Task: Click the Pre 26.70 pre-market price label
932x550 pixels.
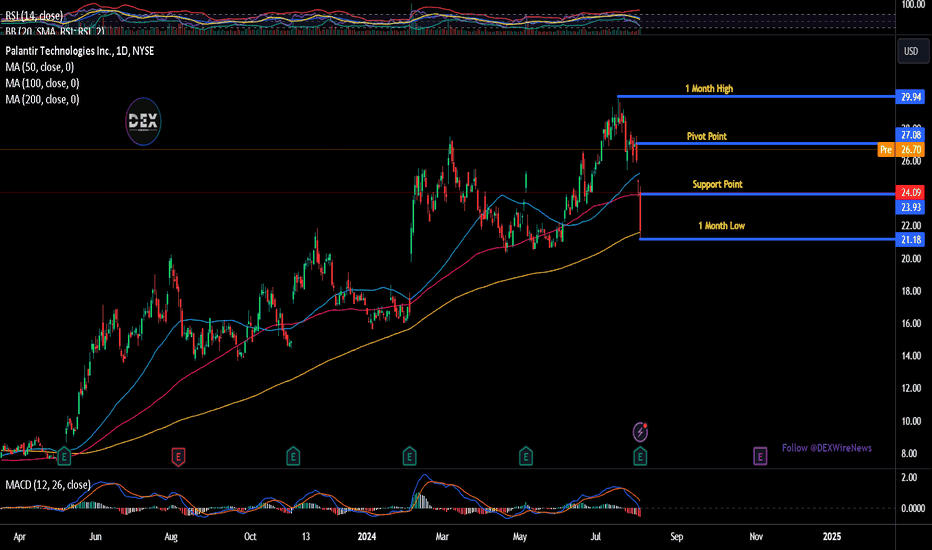Action: [x=901, y=149]
